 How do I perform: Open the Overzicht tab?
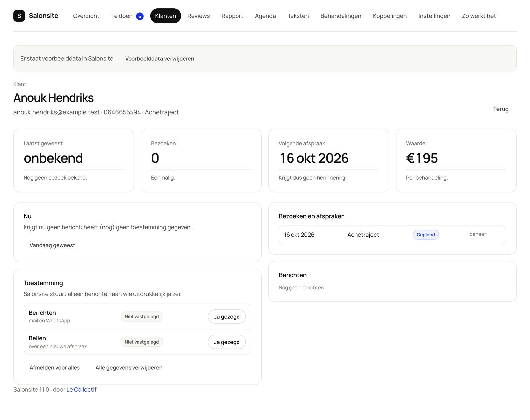(x=86, y=16)
